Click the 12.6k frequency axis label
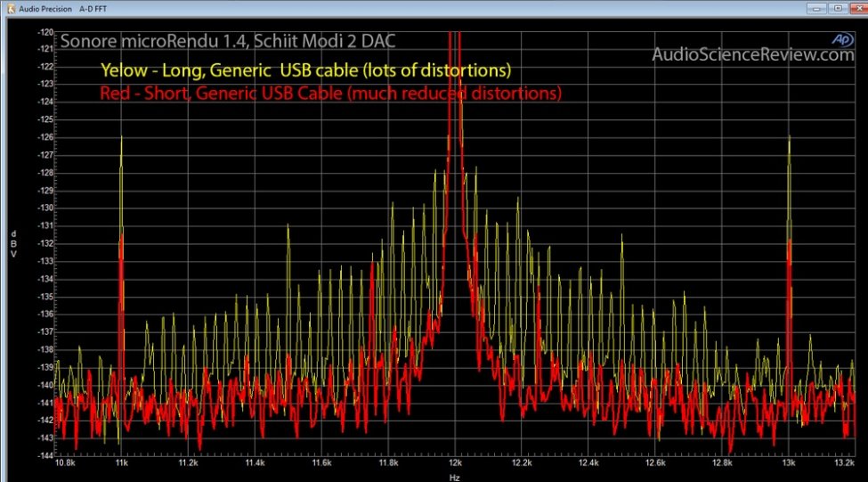Screen dimensions: 868x482 pyautogui.click(x=655, y=463)
